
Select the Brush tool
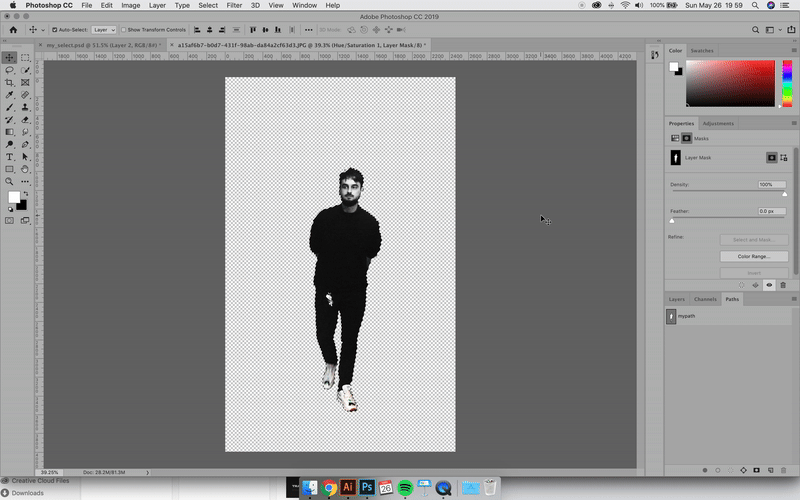[x=9, y=107]
